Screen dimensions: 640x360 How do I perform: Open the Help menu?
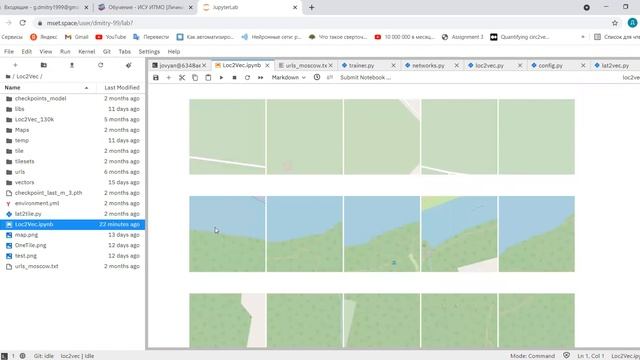173,51
